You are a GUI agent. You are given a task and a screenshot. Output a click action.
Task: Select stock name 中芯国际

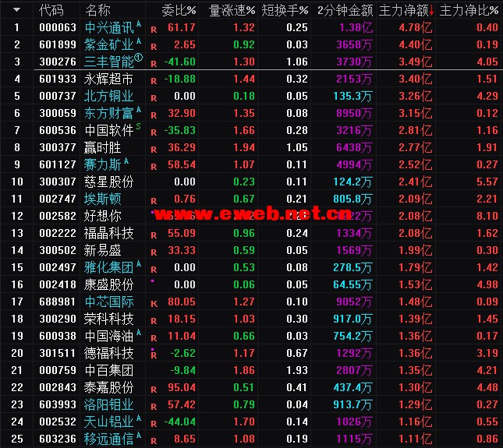point(109,302)
